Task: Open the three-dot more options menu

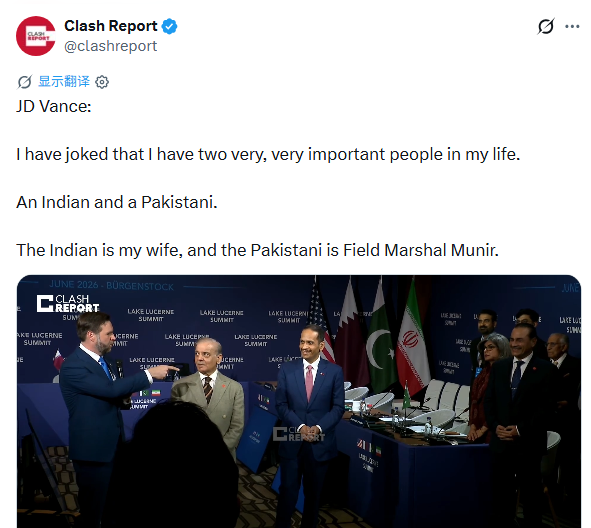Action: click(x=572, y=26)
